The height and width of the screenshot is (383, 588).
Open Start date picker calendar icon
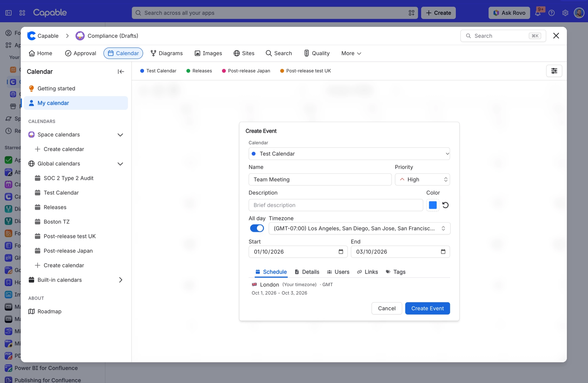341,252
